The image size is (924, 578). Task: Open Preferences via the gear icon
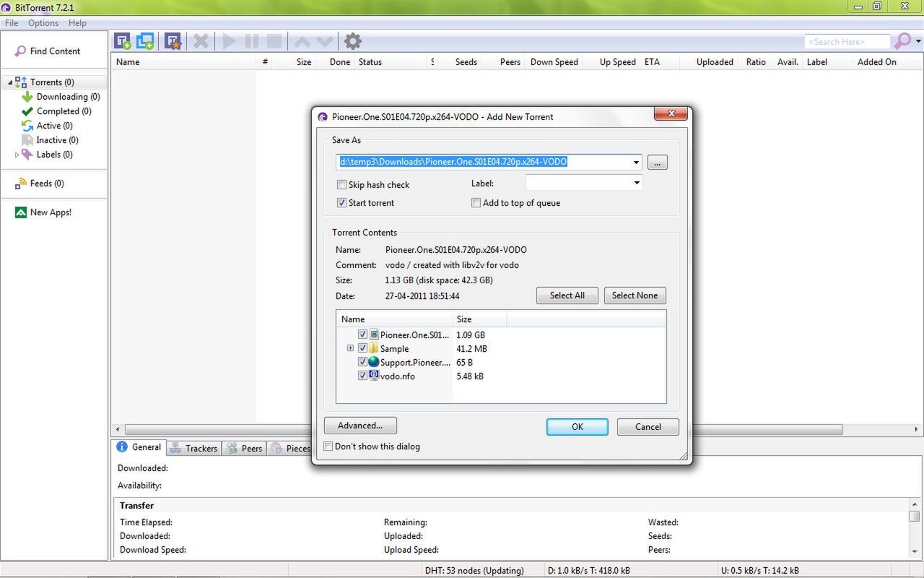[352, 41]
